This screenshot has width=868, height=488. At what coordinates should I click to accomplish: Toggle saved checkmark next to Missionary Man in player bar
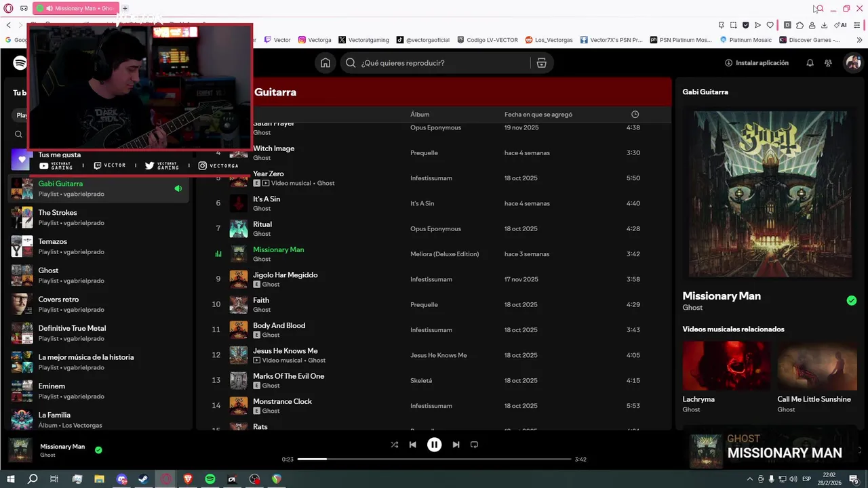(x=98, y=449)
